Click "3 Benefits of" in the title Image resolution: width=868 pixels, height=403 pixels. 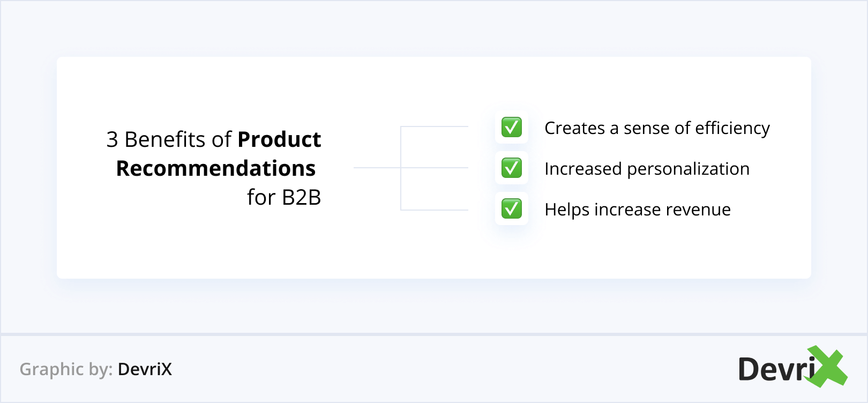click(169, 139)
